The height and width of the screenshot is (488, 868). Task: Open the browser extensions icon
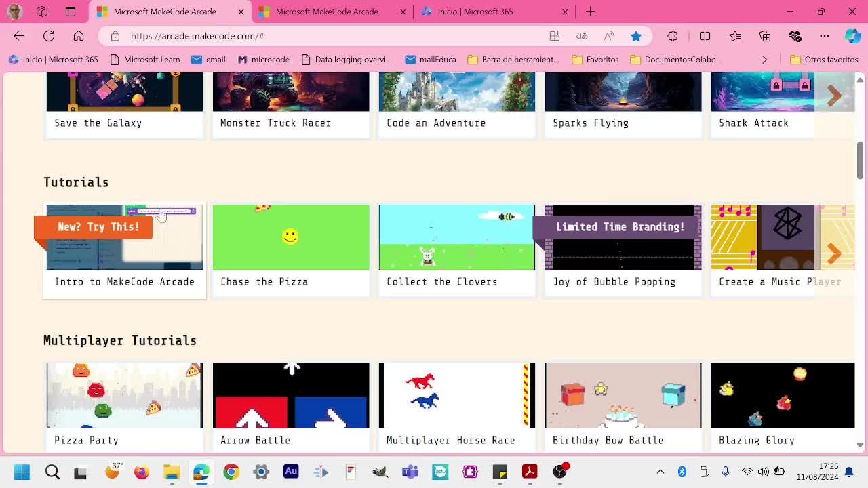673,36
